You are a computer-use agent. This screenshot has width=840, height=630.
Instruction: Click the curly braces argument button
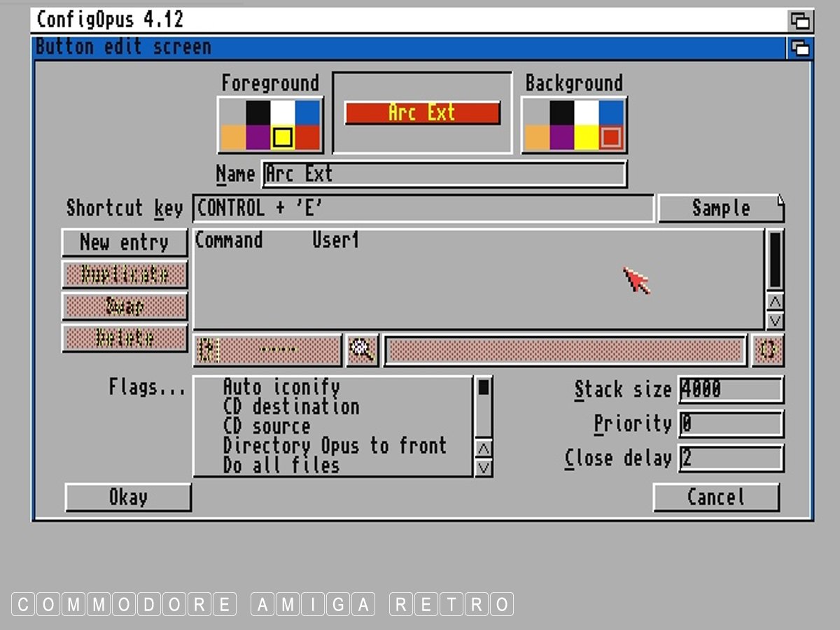[x=767, y=350]
